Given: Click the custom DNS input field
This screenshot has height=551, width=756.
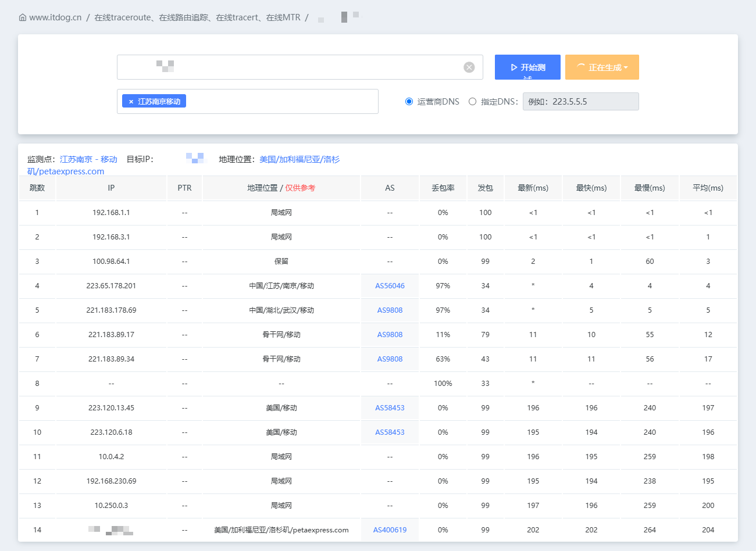Looking at the screenshot, I should [x=580, y=102].
